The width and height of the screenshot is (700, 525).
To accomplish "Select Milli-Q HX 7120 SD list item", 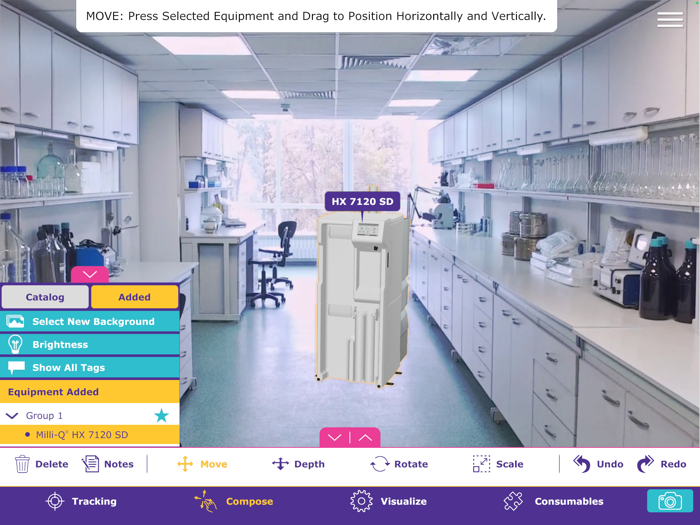I will click(x=89, y=435).
